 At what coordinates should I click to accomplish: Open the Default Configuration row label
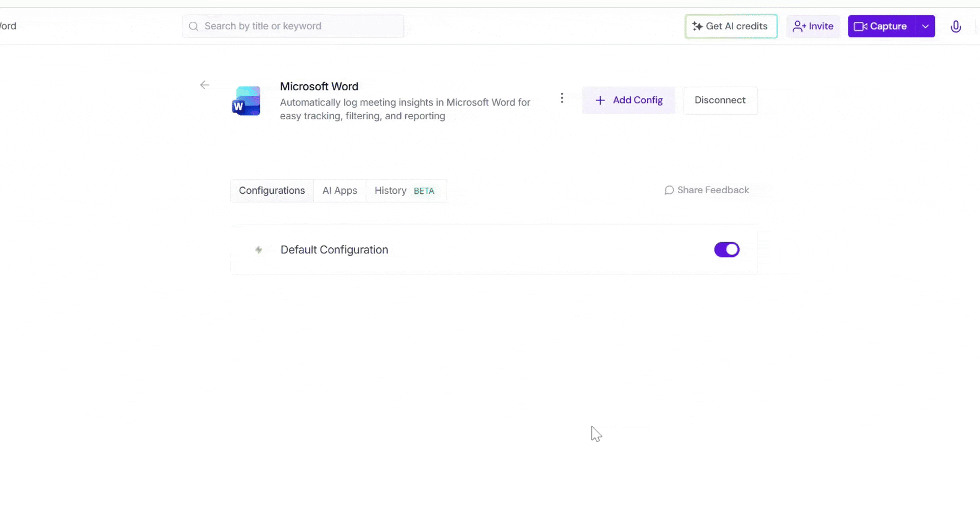(x=334, y=250)
